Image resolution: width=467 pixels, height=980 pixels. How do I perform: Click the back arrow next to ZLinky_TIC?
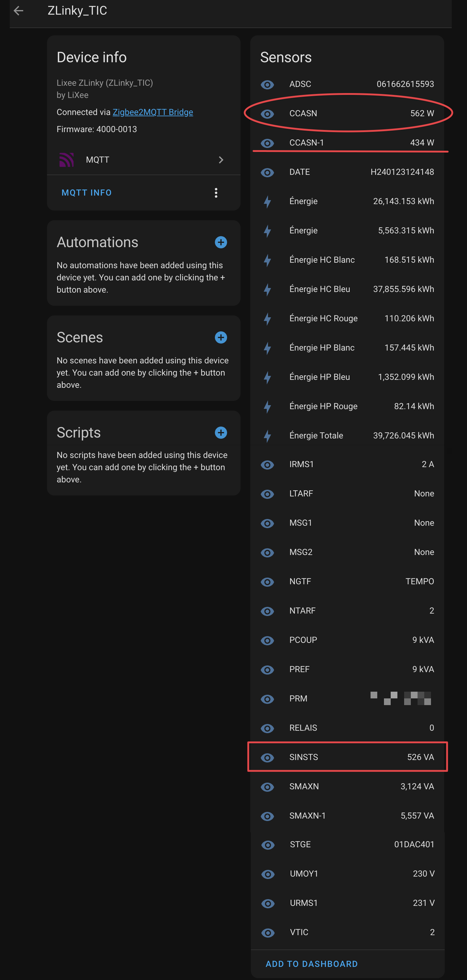click(x=18, y=11)
